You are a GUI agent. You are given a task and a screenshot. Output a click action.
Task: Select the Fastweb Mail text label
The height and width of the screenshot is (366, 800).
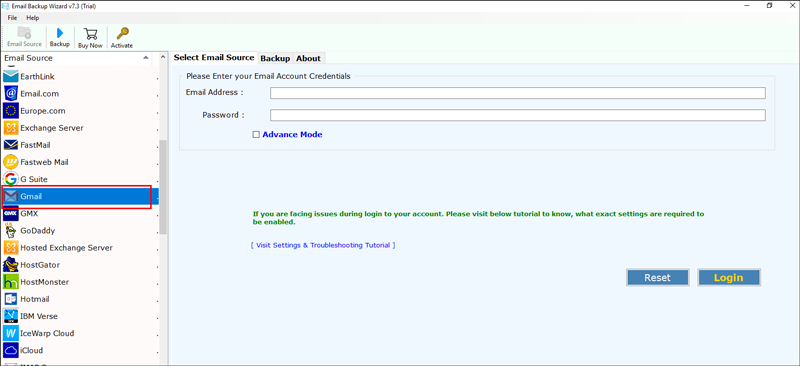point(44,162)
